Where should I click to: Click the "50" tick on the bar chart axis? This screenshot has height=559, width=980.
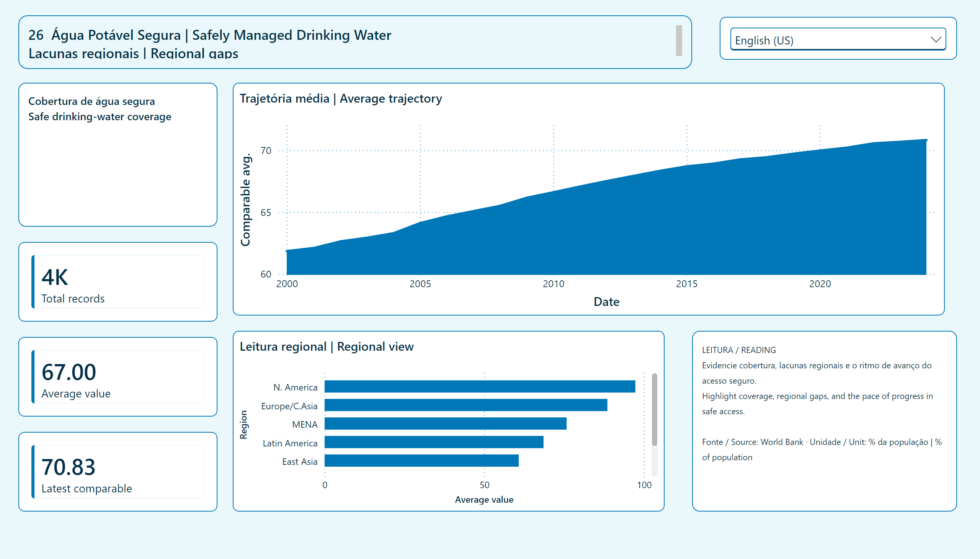point(484,485)
